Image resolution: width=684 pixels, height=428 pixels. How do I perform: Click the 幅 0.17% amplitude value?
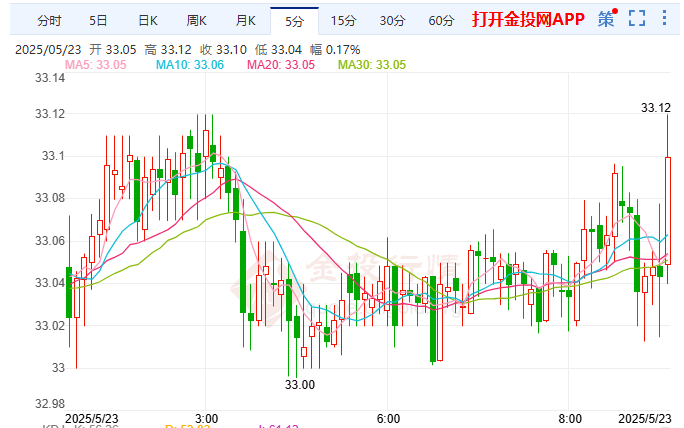click(x=335, y=50)
